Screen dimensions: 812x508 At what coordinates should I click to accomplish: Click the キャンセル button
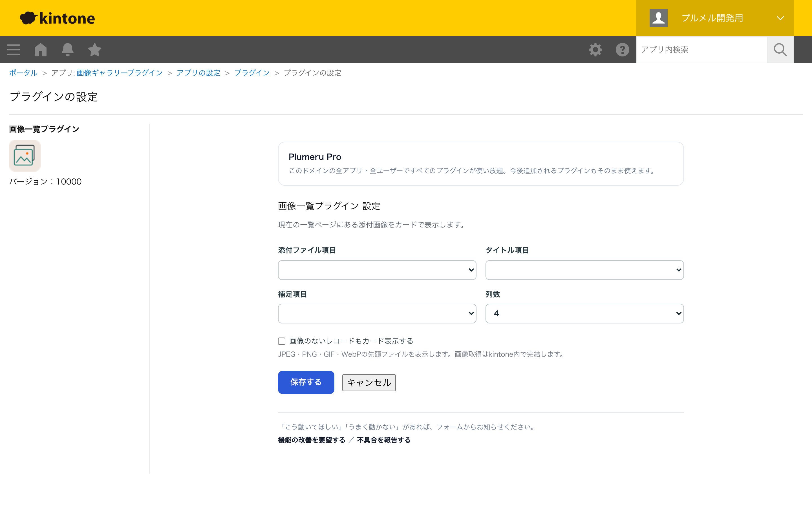(x=369, y=383)
